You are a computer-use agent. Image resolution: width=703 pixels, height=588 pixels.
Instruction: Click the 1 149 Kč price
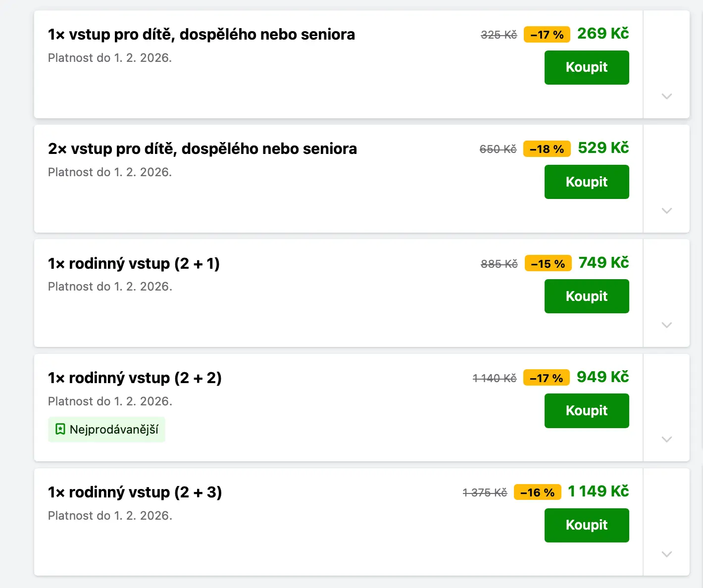[598, 491]
